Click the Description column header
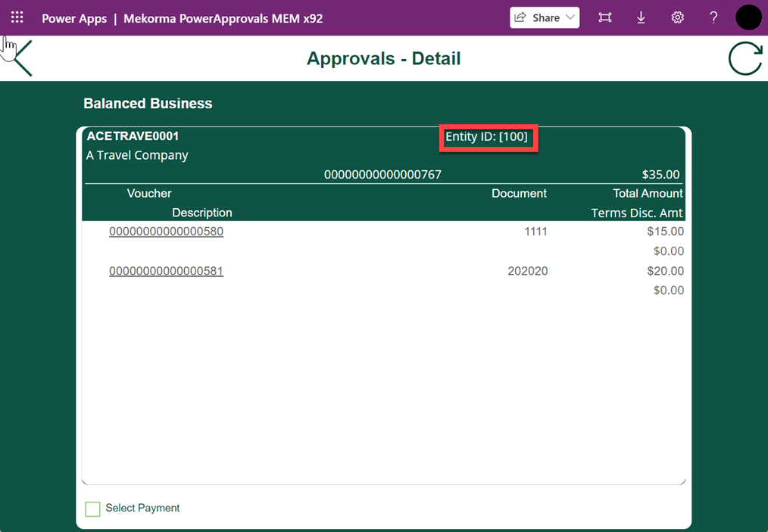Viewport: 768px width, 532px height. tap(201, 213)
